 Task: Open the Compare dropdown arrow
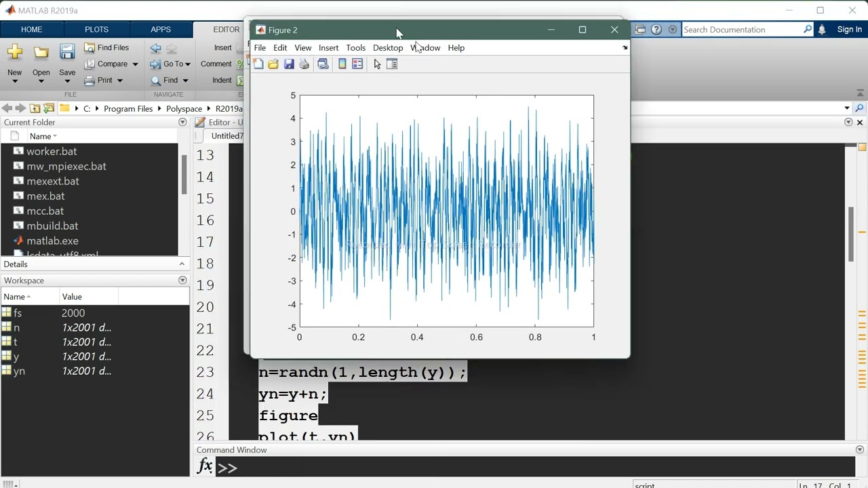click(135, 64)
